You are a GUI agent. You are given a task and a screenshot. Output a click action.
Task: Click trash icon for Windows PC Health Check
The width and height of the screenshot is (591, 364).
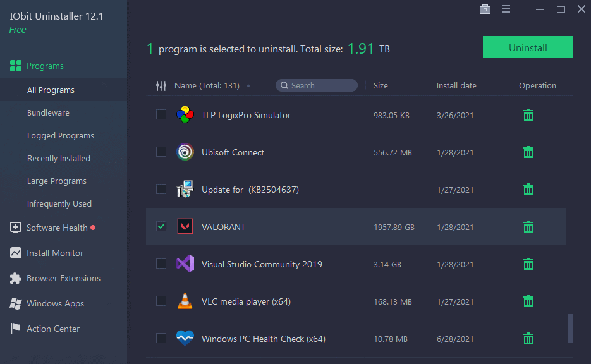pyautogui.click(x=528, y=339)
